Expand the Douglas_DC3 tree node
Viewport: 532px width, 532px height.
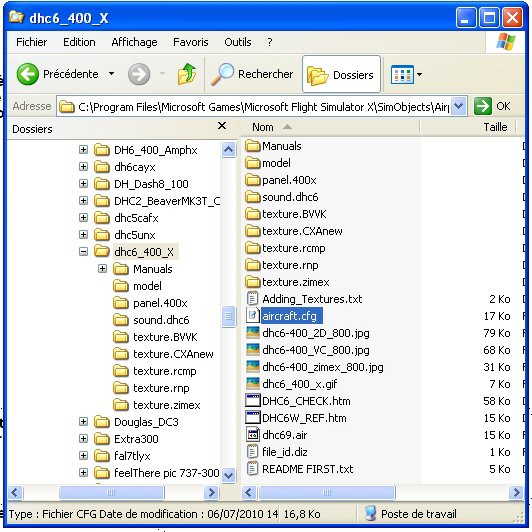83,422
